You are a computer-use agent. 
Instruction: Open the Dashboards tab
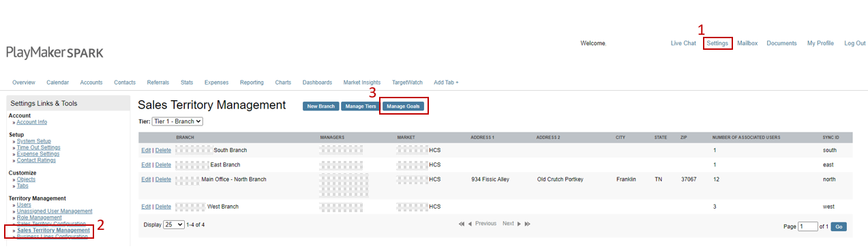[x=317, y=83]
